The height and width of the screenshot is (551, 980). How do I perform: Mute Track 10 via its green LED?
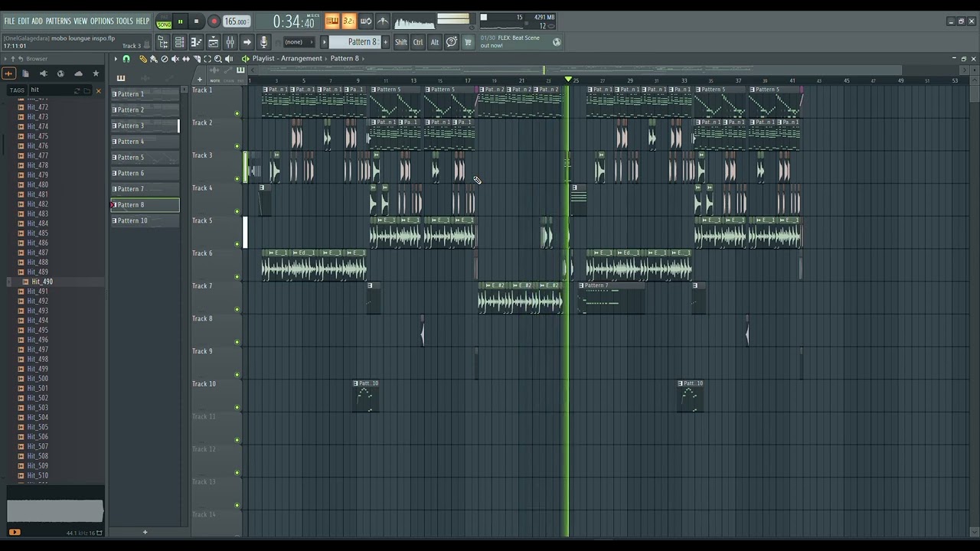click(x=237, y=407)
